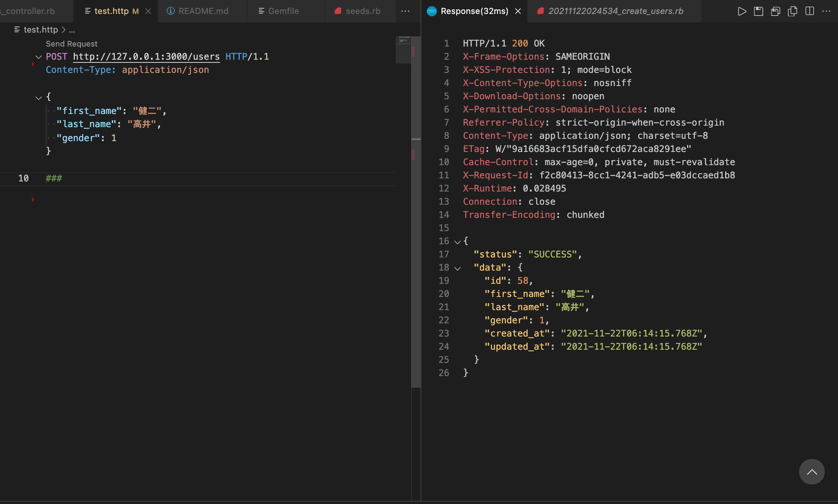Collapse the POST request fold chevron
The width and height of the screenshot is (838, 504).
[x=38, y=57]
